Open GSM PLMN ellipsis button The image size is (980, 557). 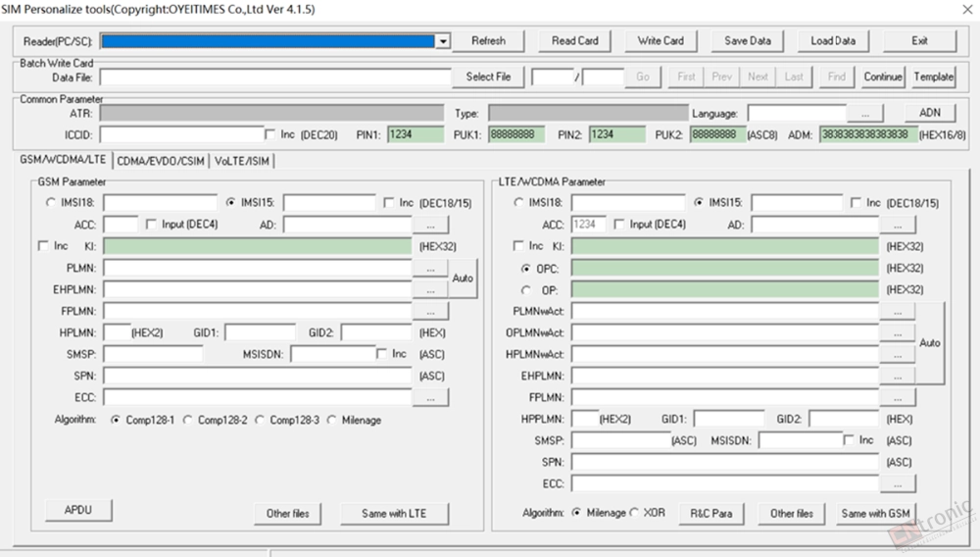(x=430, y=268)
